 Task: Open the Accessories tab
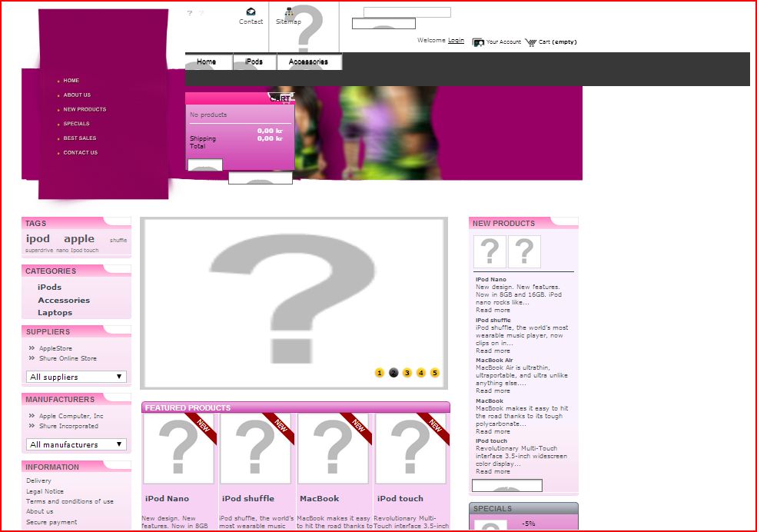click(x=308, y=62)
